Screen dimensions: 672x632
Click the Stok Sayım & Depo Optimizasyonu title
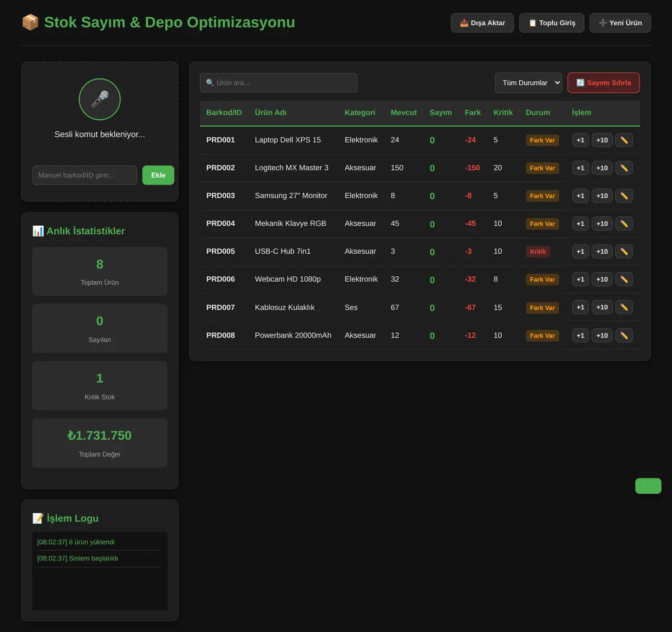[158, 22]
